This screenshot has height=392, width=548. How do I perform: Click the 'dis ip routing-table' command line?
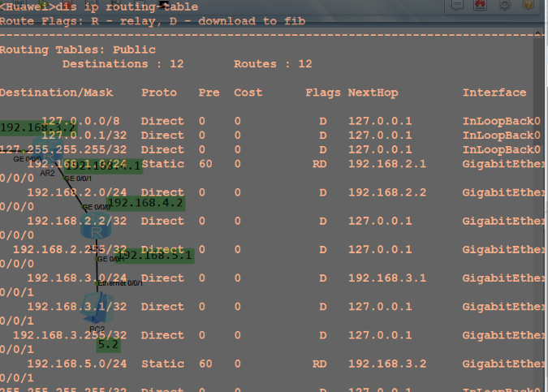click(x=99, y=6)
